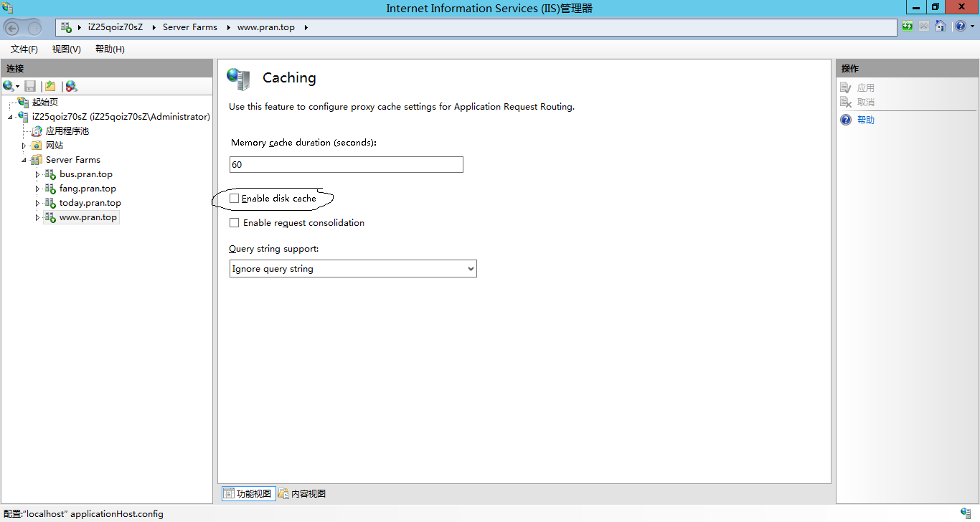Enable the disk cache checkbox
The width and height of the screenshot is (980, 522).
click(x=234, y=198)
